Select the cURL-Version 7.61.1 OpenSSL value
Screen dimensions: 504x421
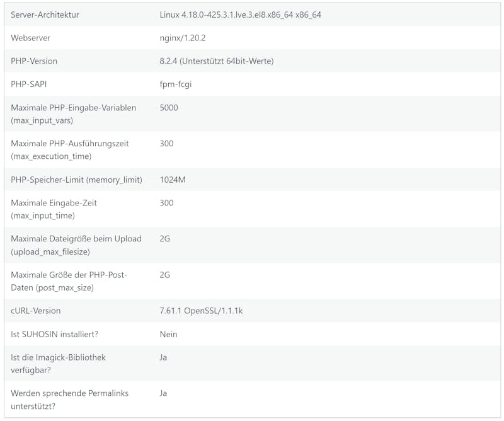(201, 311)
